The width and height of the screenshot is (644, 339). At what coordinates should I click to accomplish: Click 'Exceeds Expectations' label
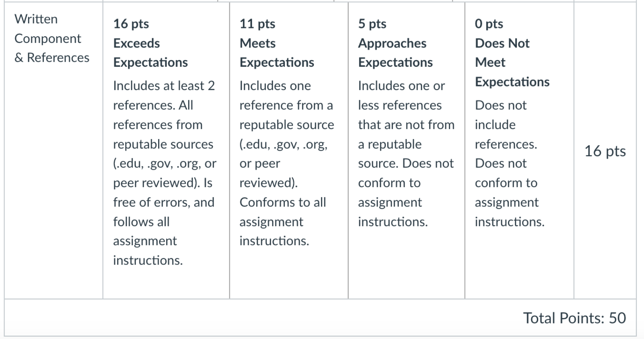coord(150,53)
